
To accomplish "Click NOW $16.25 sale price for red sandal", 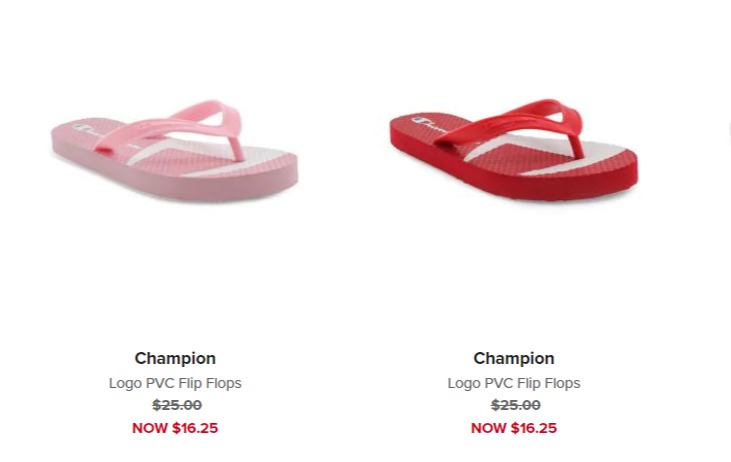I will (x=514, y=428).
